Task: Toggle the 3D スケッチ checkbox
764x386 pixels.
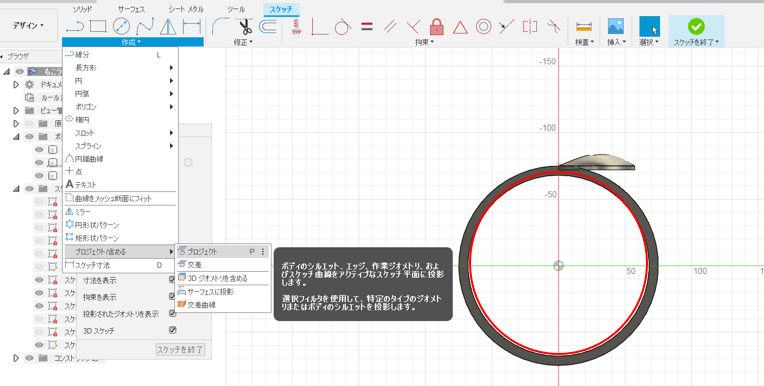Action: [x=172, y=330]
